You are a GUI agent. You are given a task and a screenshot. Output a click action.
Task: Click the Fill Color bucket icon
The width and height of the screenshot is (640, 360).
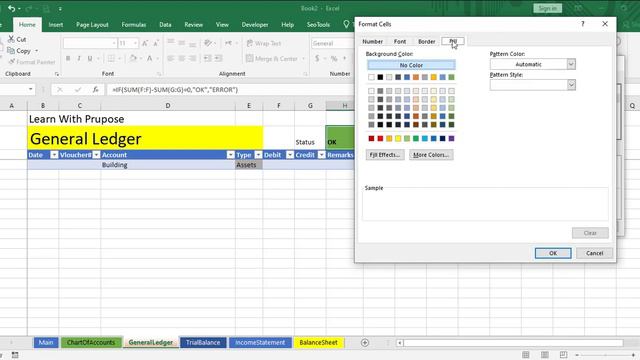[133, 58]
